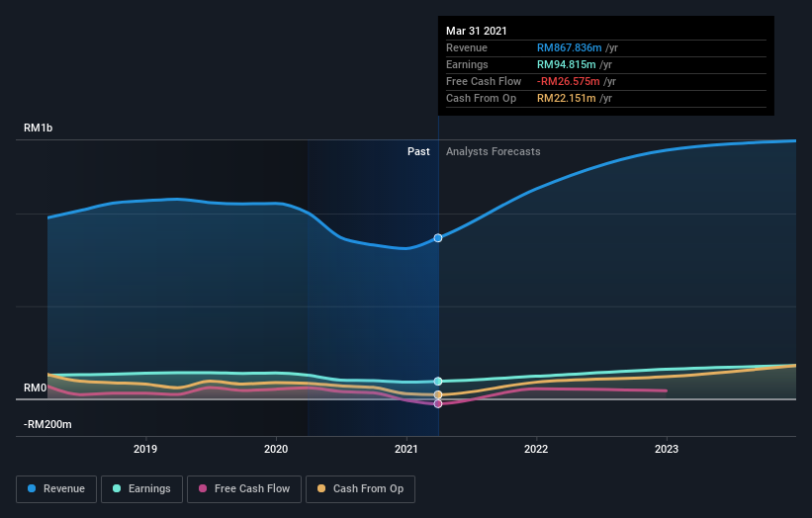This screenshot has width=812, height=518.
Task: Click the Free Cash Flow pink marker
Action: (x=438, y=403)
